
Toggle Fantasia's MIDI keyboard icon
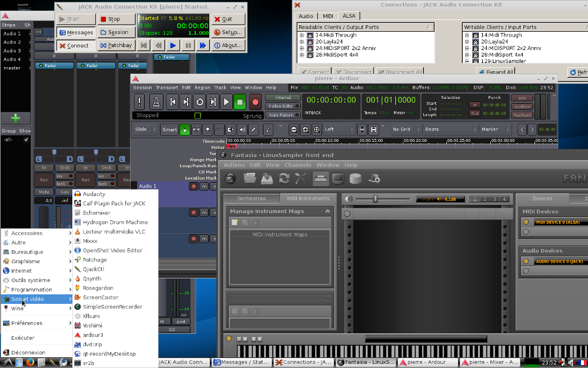point(320,179)
